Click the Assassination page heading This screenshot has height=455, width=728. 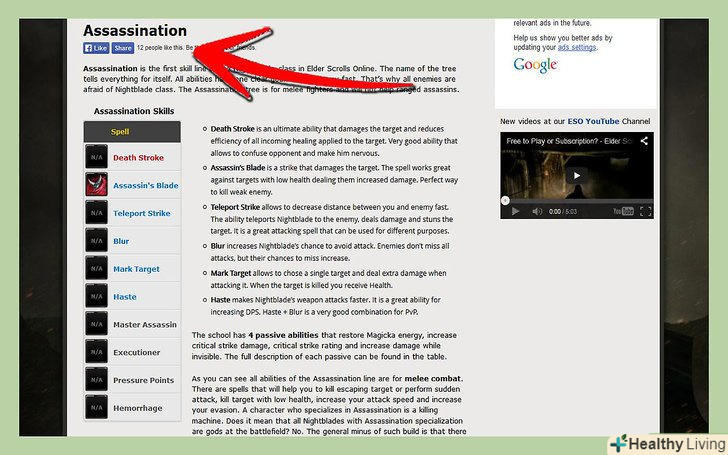[x=135, y=31]
